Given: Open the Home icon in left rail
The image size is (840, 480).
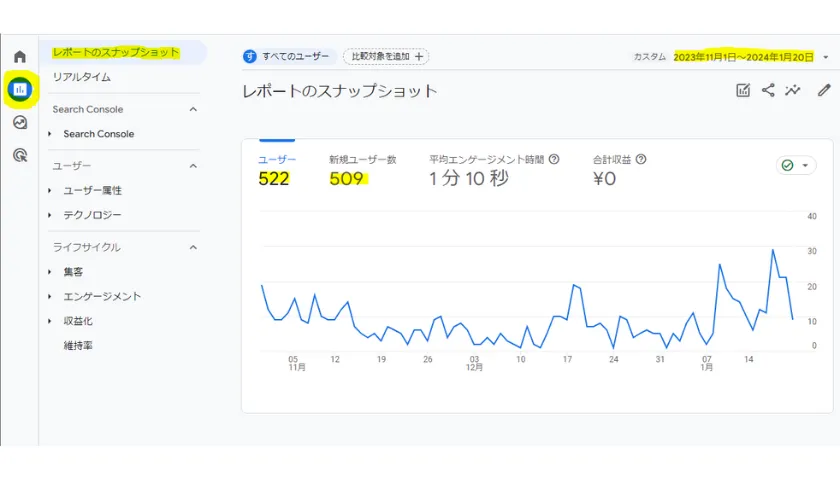Looking at the screenshot, I should click(x=19, y=57).
